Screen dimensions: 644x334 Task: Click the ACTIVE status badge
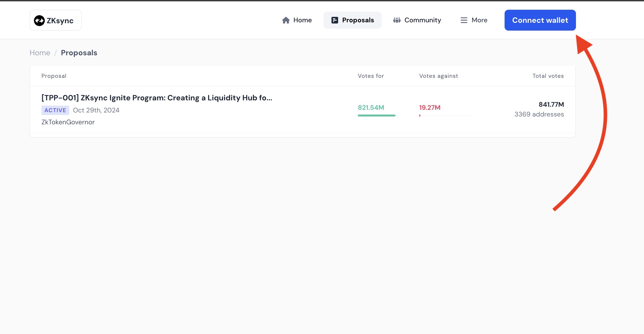coord(55,110)
